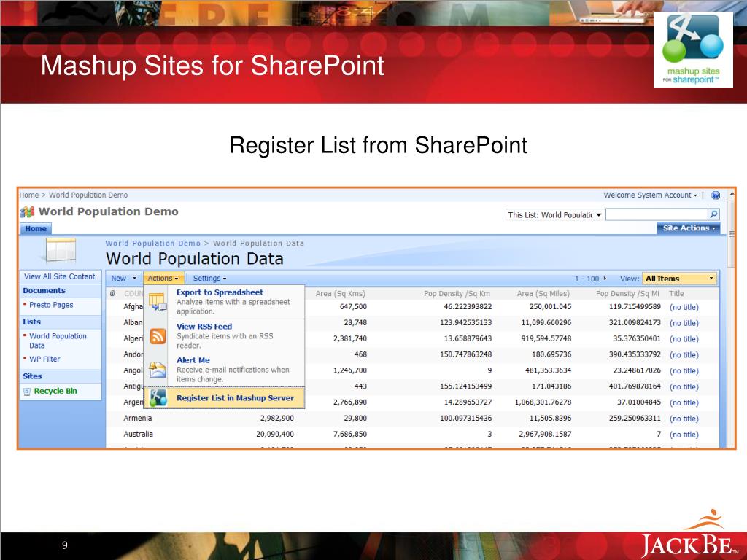The height and width of the screenshot is (560, 747).
Task: Click into the search text field
Action: (657, 215)
